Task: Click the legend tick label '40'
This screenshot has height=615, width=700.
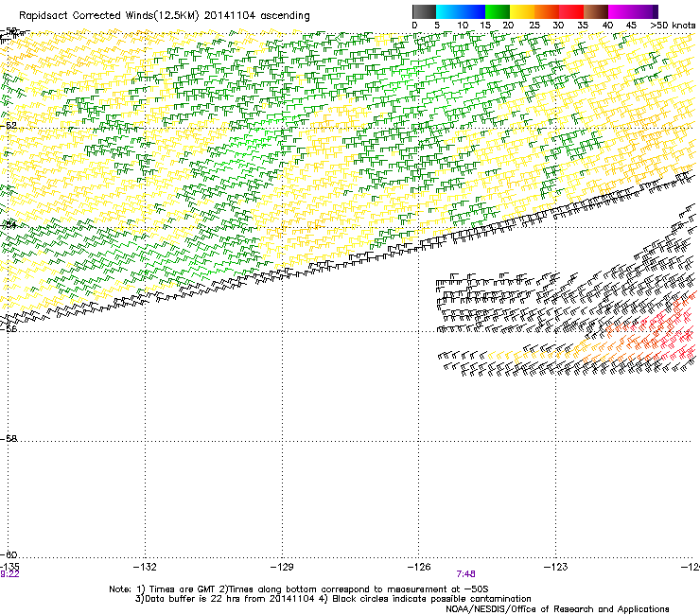Action: point(607,26)
